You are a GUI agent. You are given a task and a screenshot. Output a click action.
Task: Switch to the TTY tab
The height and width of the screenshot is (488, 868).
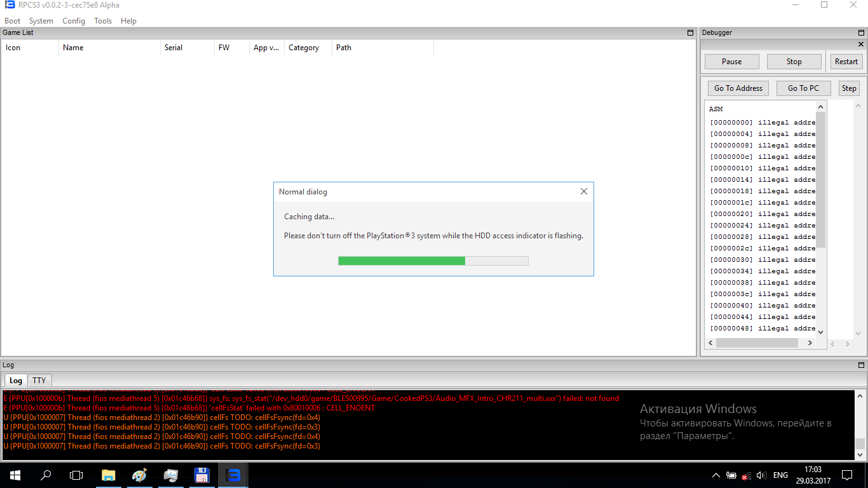[x=39, y=380]
